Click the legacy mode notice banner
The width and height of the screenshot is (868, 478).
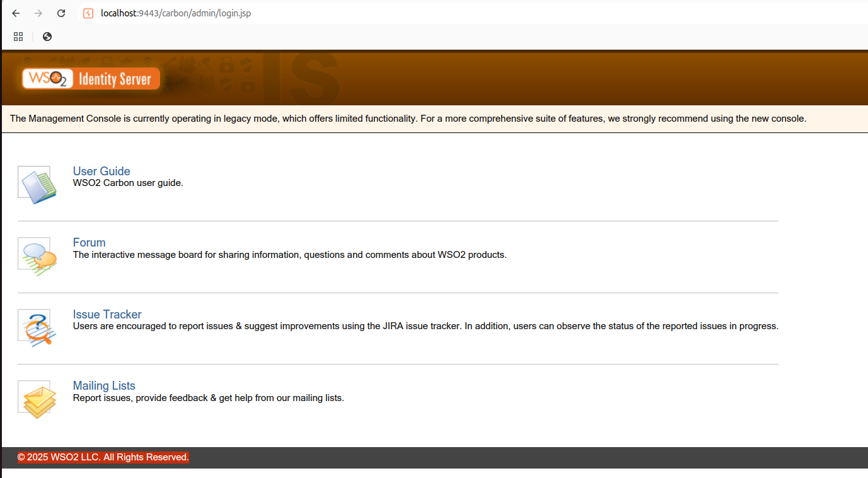[x=408, y=119]
